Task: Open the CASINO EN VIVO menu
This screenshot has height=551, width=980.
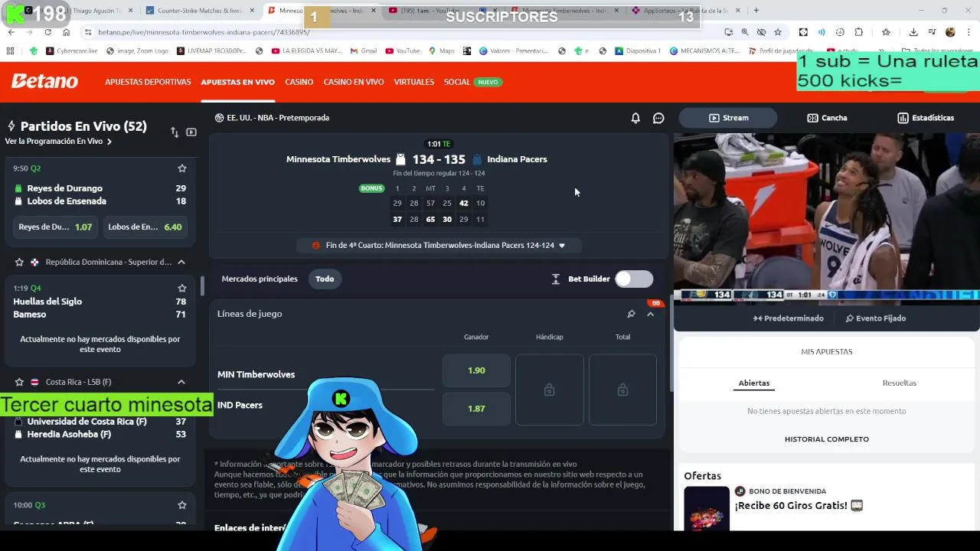Action: click(x=354, y=82)
